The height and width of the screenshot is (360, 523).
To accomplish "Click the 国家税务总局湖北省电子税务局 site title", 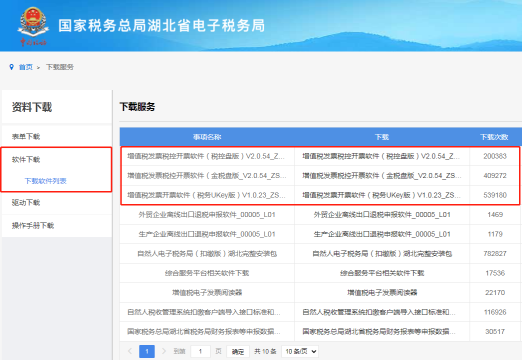I will (x=162, y=26).
